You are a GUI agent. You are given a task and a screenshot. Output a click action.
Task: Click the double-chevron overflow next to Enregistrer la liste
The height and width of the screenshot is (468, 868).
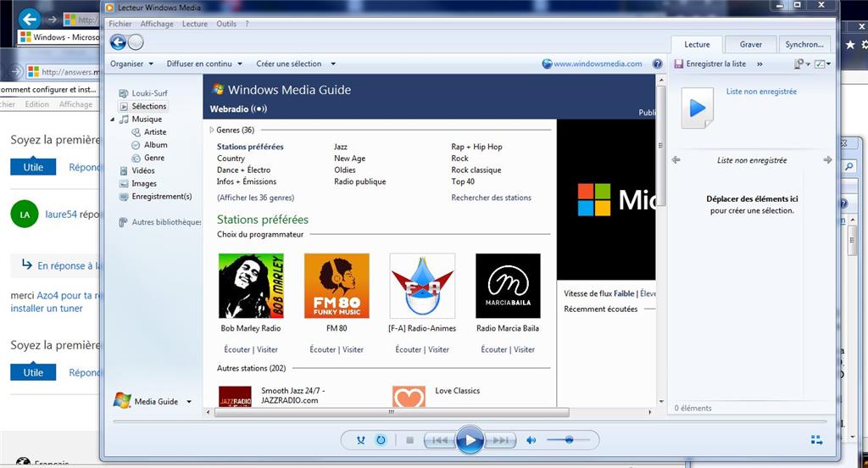click(x=759, y=64)
